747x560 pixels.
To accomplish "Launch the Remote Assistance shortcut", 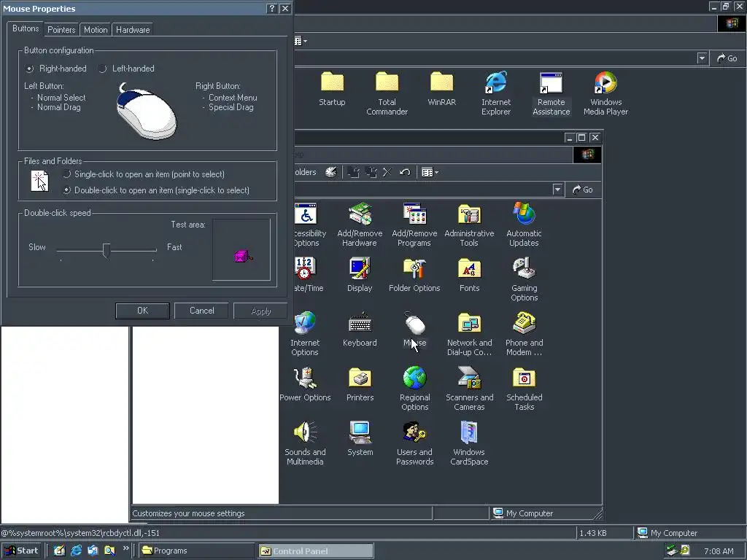I will (x=551, y=93).
